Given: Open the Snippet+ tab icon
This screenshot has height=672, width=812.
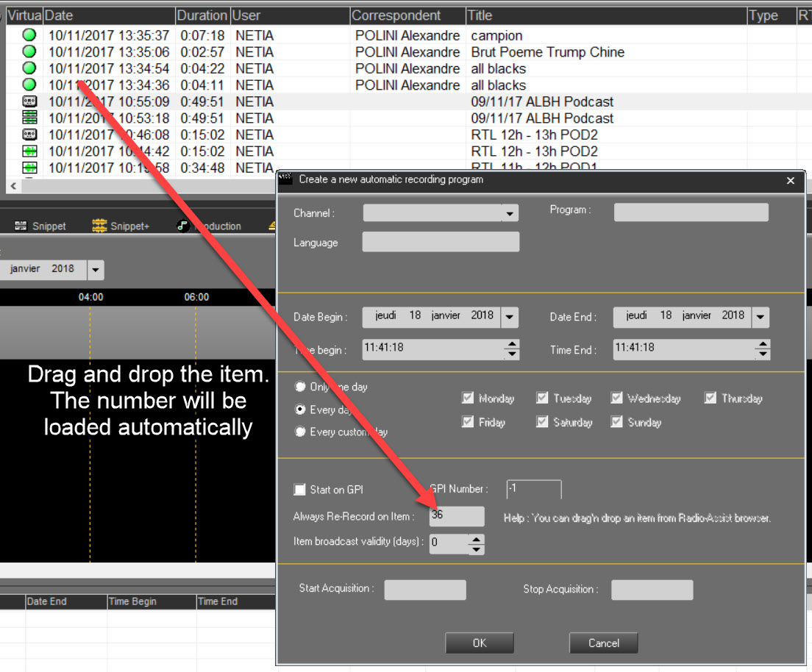Looking at the screenshot, I should (99, 226).
